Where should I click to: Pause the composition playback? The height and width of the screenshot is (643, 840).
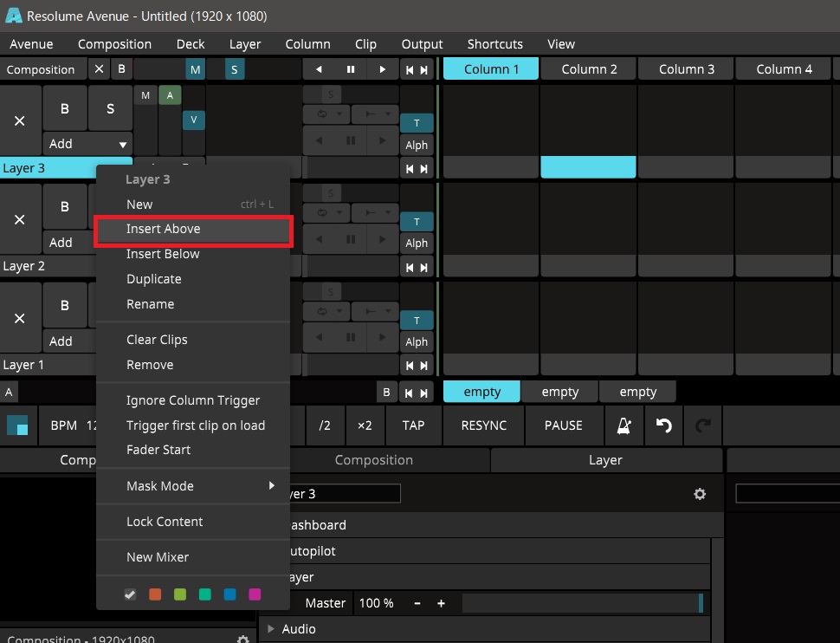(351, 69)
